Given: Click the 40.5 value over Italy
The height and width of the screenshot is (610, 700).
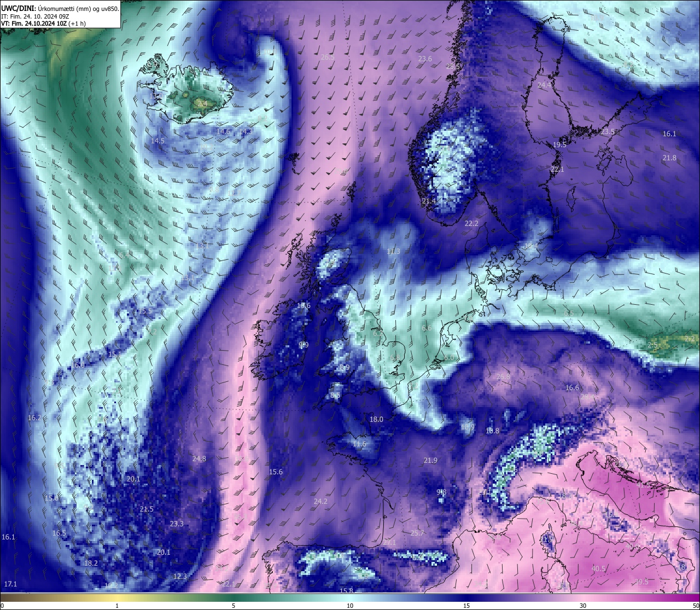Looking at the screenshot, I should pyautogui.click(x=598, y=568).
